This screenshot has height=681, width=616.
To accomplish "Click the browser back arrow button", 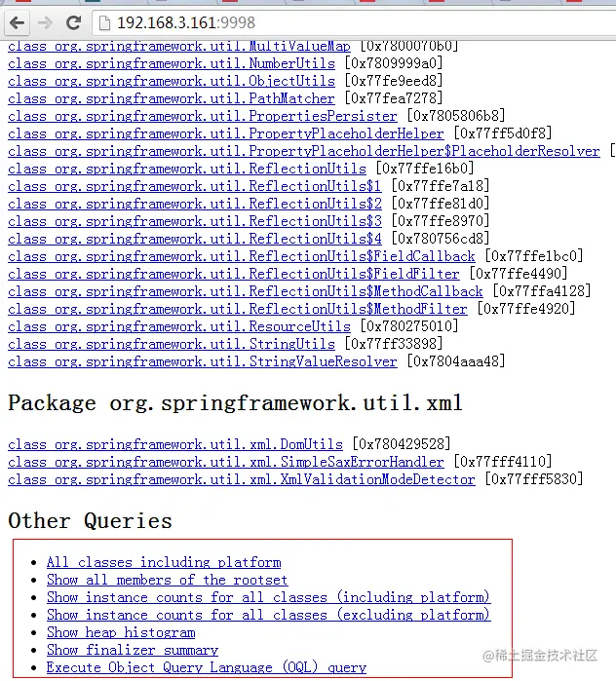I will [17, 22].
